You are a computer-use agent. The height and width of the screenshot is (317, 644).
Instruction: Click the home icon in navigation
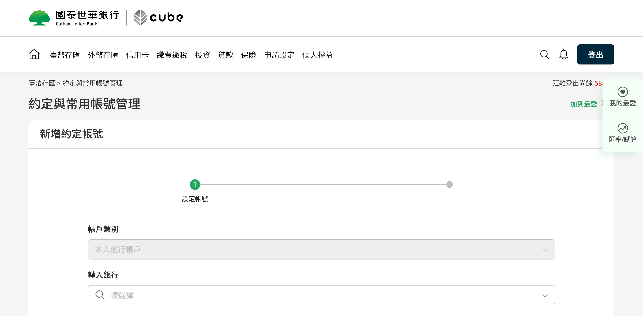click(34, 54)
